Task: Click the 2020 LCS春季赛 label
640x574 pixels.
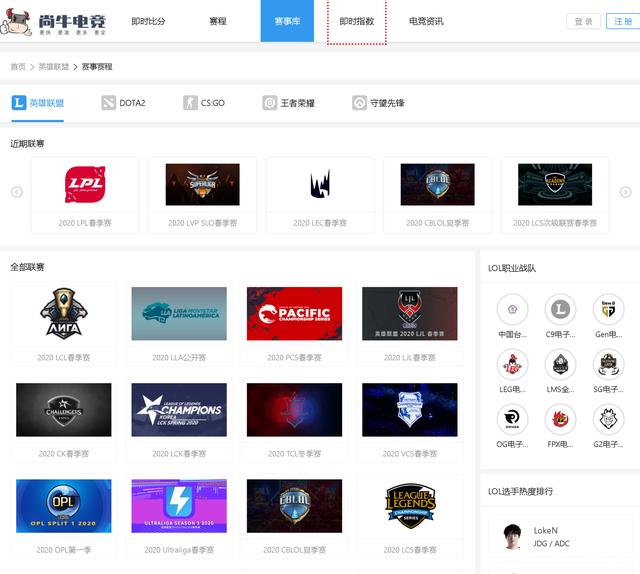Action: point(410,550)
